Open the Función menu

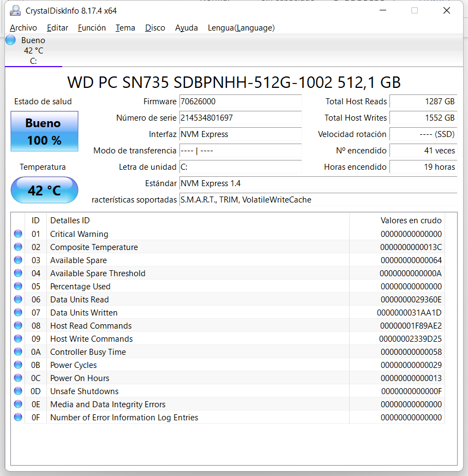click(x=92, y=28)
